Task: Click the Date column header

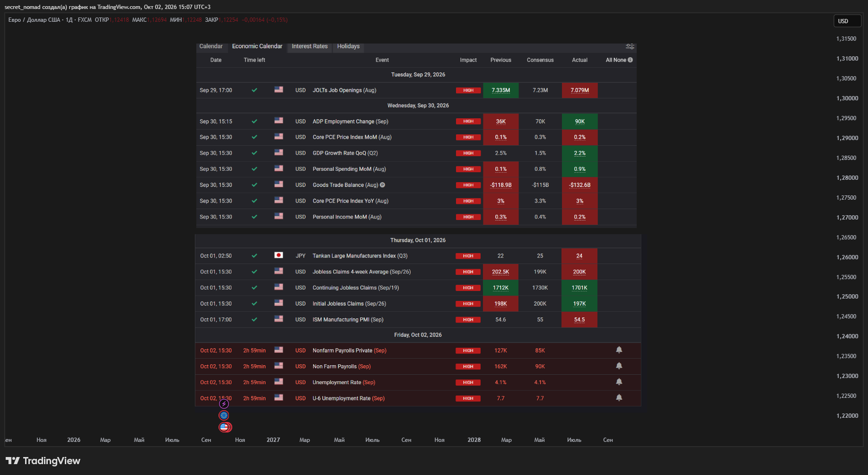Action: coord(216,60)
